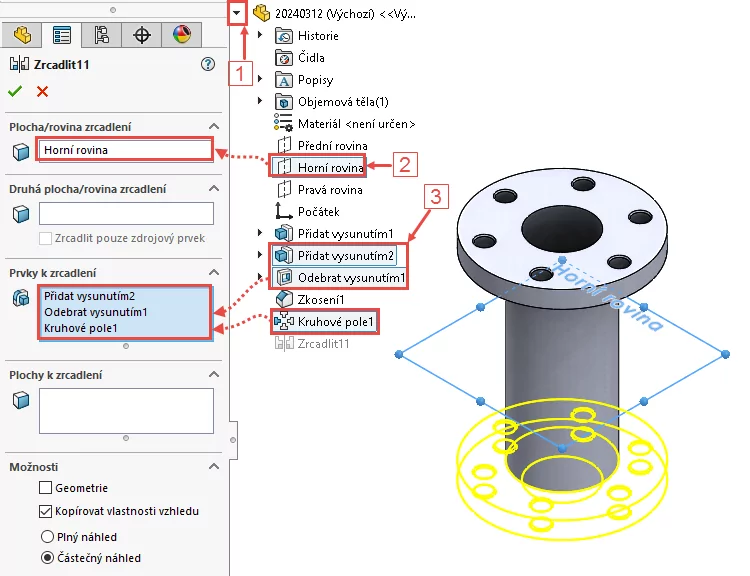The width and height of the screenshot is (750, 576).
Task: Click the Druhá plocha/rovina zrcadlení field
Action: point(126,213)
